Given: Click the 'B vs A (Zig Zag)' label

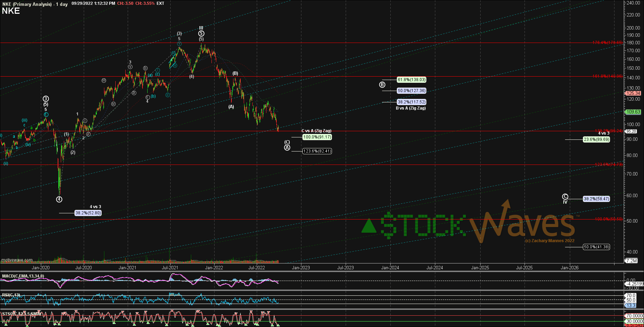Looking at the screenshot, I should pos(411,108).
